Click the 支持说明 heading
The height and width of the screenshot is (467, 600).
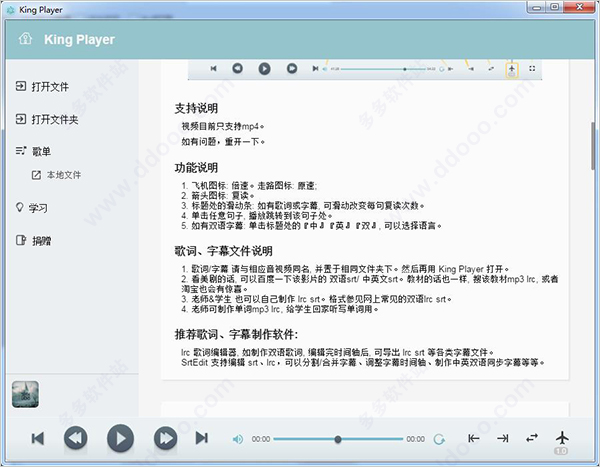coord(196,108)
